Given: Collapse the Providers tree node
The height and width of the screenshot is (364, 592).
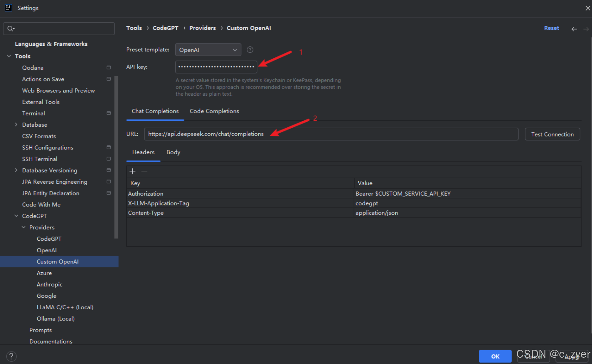Looking at the screenshot, I should pyautogui.click(x=23, y=227).
